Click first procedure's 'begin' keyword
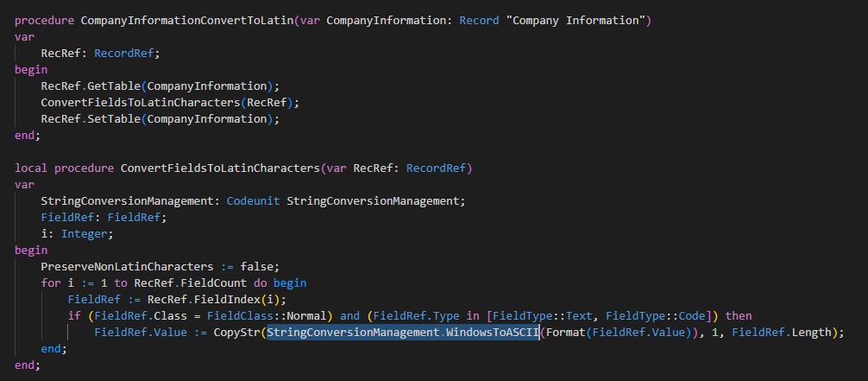Image resolution: width=868 pixels, height=381 pixels. coord(31,70)
